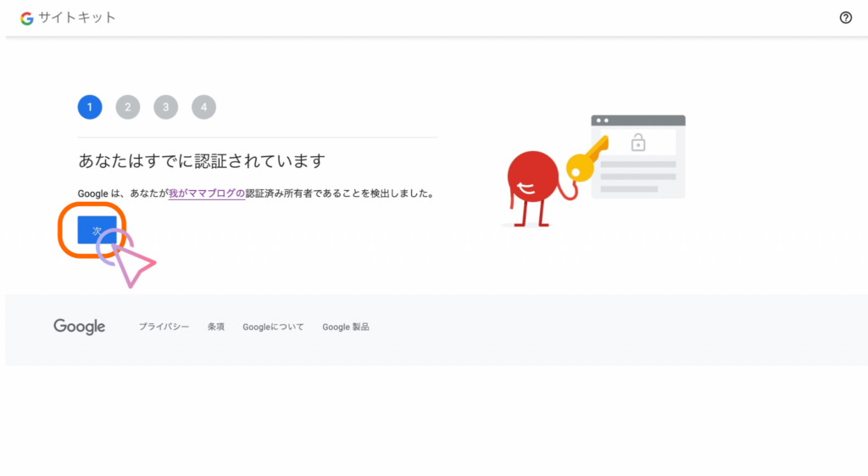Go to step 4 circle
Screen dimensions: 868x476
pyautogui.click(x=203, y=107)
